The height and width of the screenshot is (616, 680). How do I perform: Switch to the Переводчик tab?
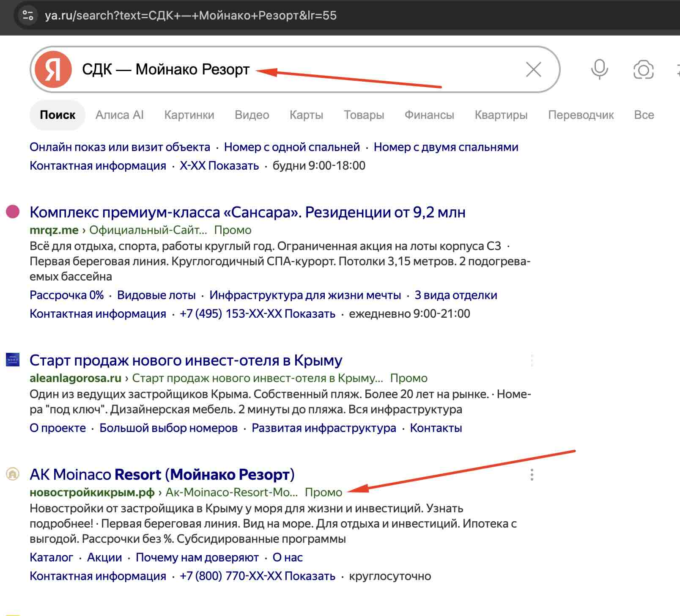[581, 115]
